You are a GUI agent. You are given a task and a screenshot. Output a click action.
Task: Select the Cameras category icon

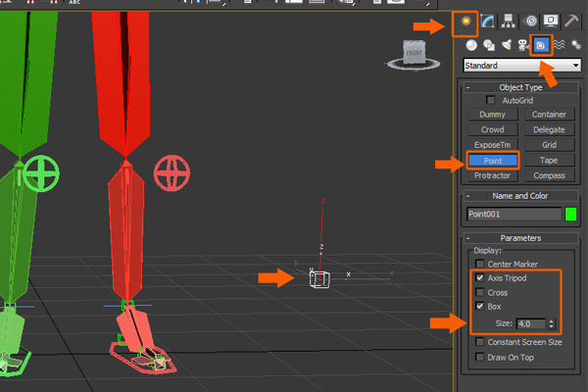[523, 45]
